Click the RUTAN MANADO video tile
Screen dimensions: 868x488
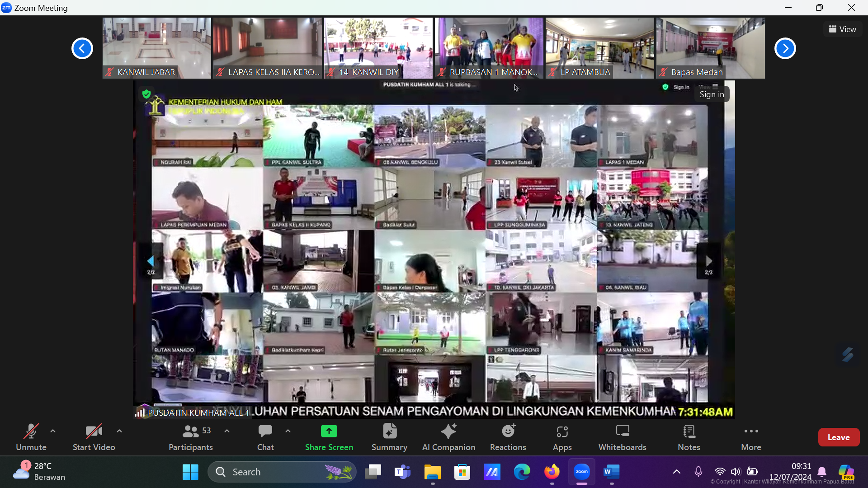point(207,324)
